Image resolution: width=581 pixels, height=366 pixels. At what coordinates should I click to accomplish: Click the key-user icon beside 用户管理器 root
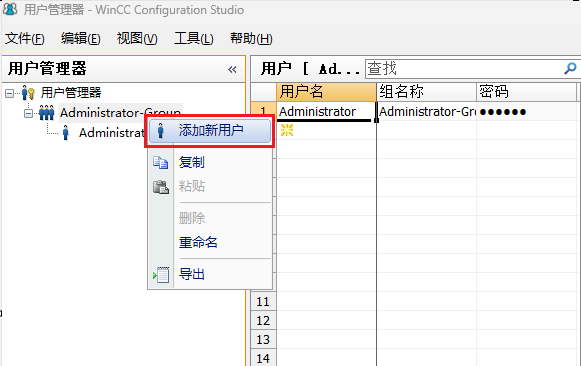pos(28,93)
